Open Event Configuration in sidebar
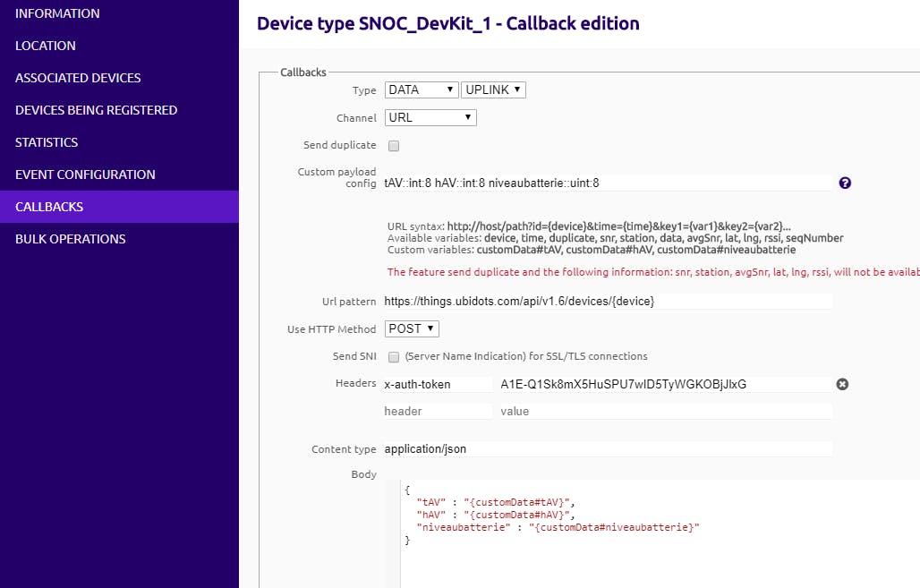Image resolution: width=920 pixels, height=588 pixels. (85, 175)
